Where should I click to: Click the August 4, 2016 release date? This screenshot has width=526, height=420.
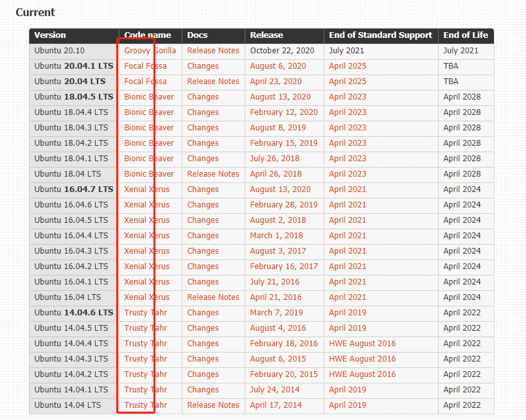coord(277,328)
